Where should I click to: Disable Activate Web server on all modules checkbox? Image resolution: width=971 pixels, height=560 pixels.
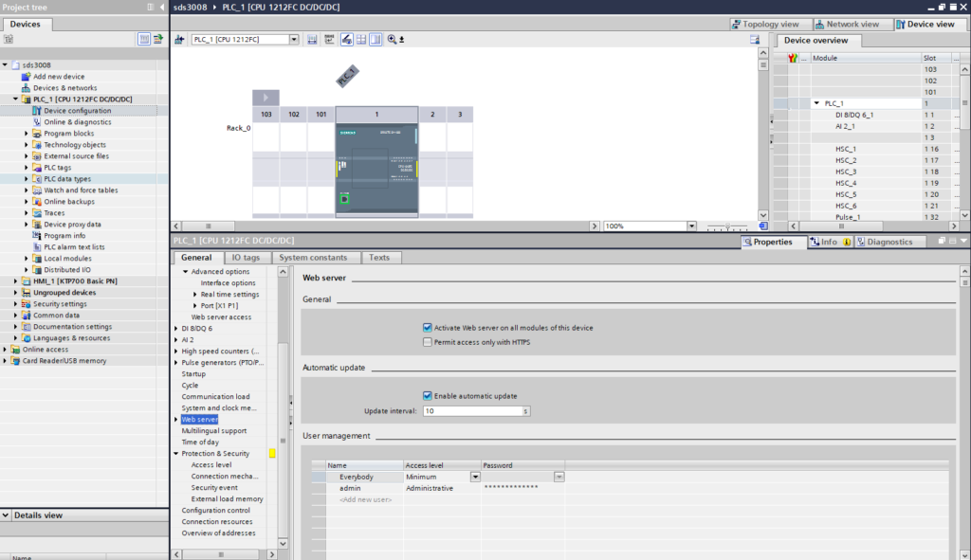point(428,328)
